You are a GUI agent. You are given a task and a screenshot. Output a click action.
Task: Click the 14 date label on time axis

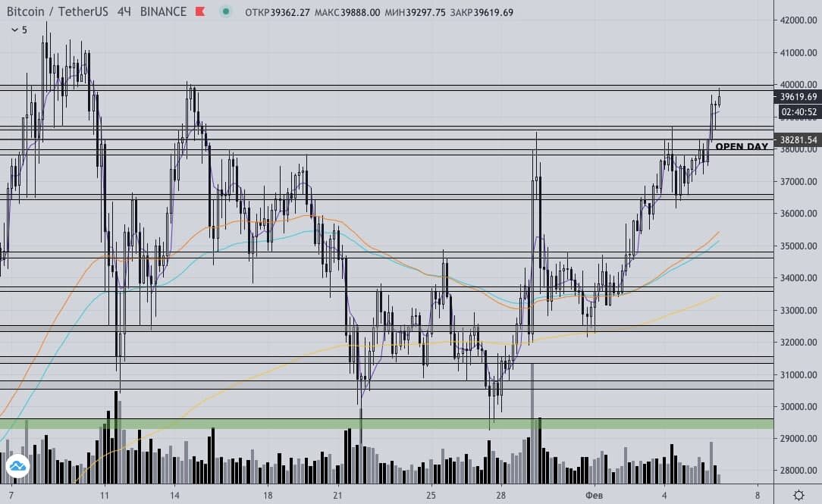pyautogui.click(x=174, y=495)
